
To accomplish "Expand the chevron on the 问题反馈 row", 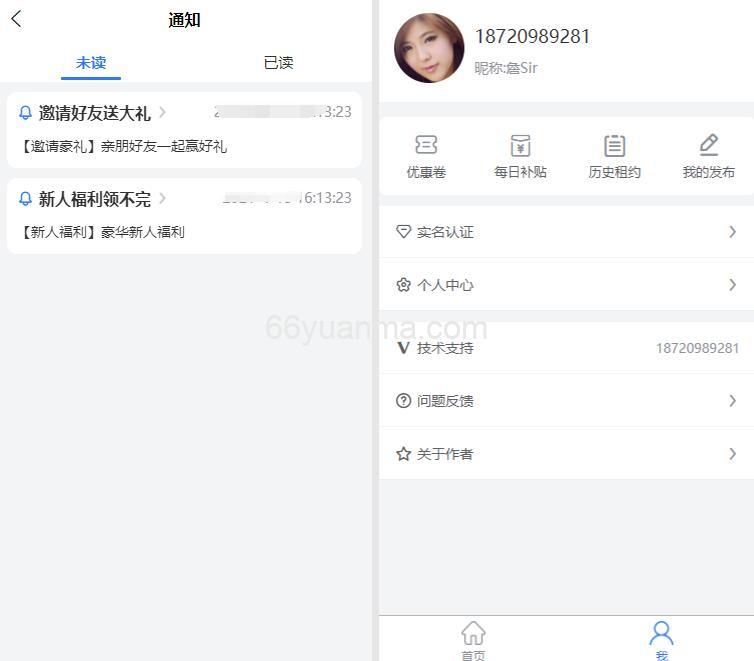I will 732,400.
